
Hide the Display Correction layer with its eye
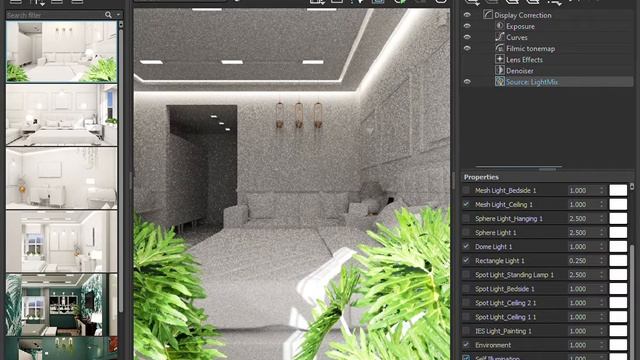(467, 15)
